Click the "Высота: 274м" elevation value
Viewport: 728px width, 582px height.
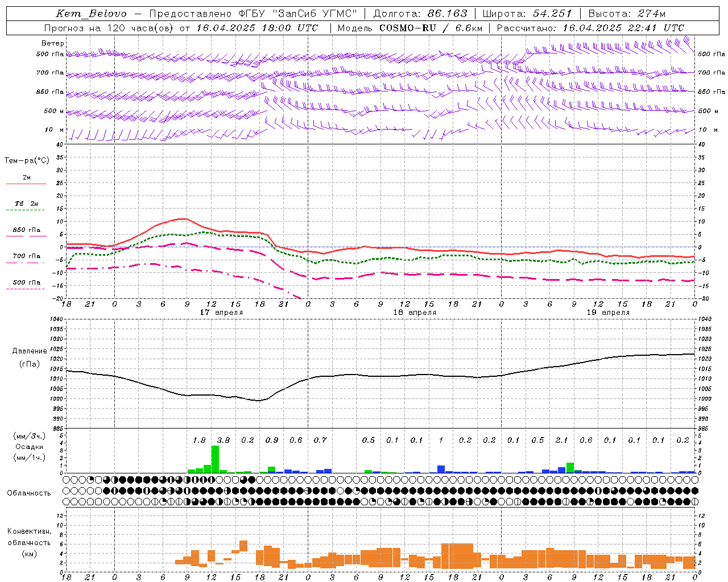pyautogui.click(x=627, y=14)
